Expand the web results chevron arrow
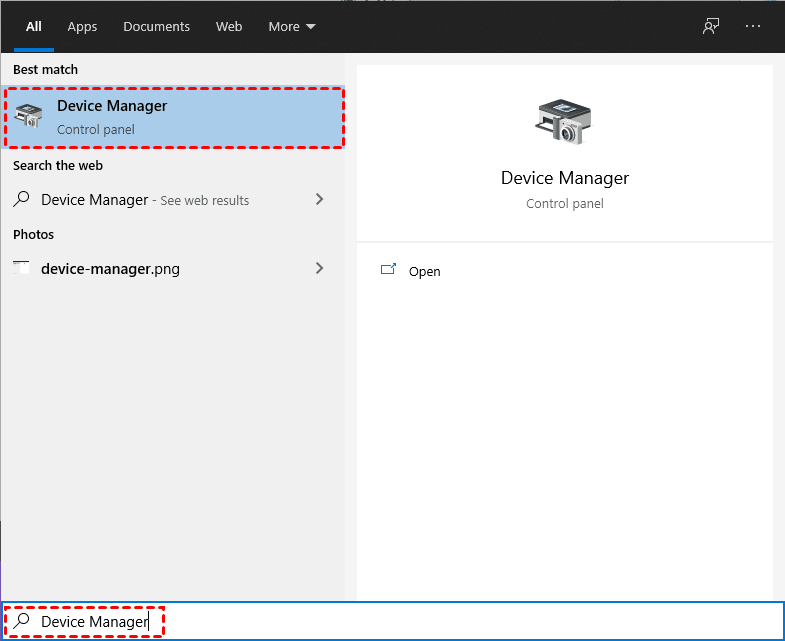 click(320, 199)
